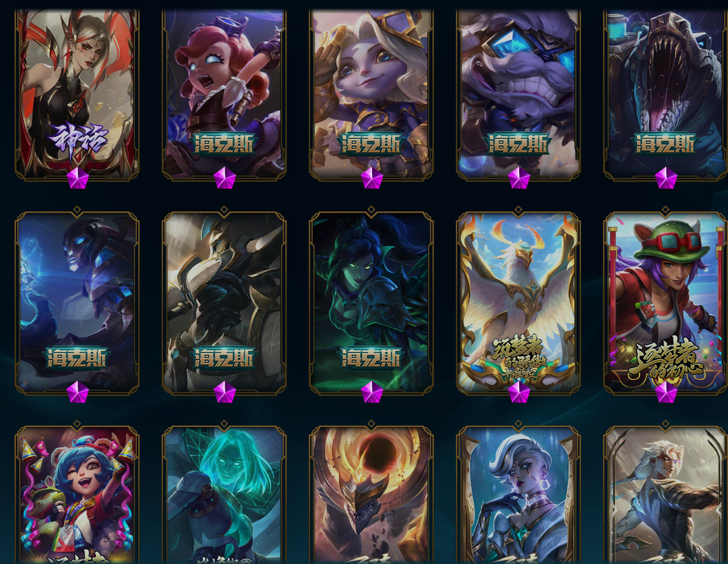Click the gem beneath the white-gold armored knight
The height and width of the screenshot is (564, 728).
tap(224, 393)
